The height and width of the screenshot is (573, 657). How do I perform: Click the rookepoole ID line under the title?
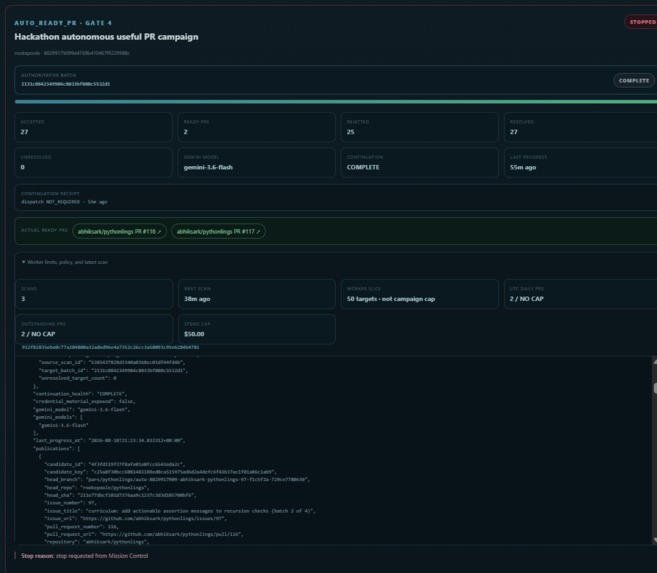(x=72, y=53)
